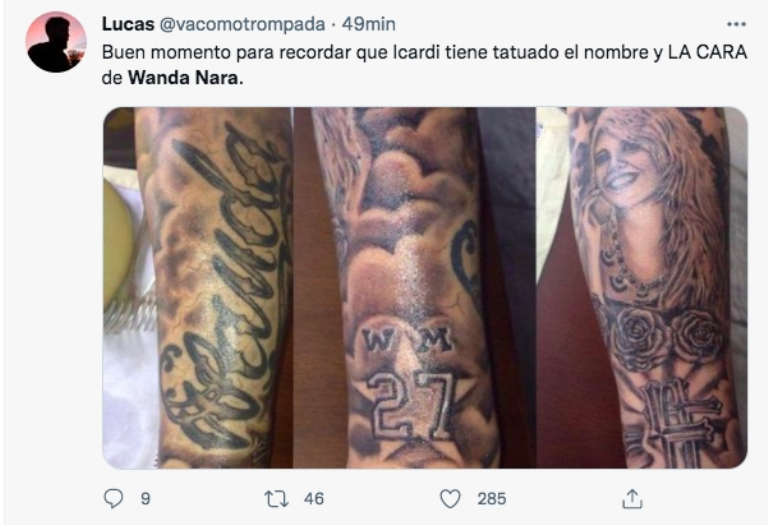Select the bold Wanda Nara text
Viewport: 768px width, 525px height.
185,78
